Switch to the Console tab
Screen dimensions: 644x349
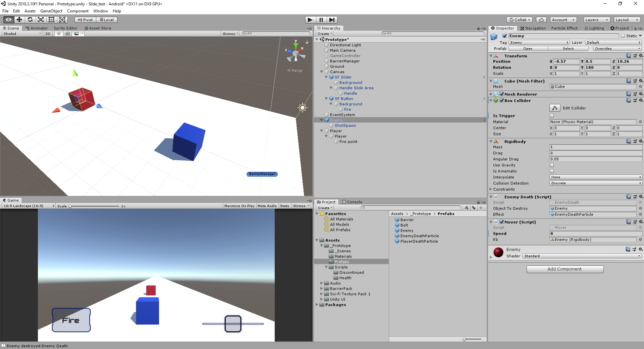[x=352, y=202]
